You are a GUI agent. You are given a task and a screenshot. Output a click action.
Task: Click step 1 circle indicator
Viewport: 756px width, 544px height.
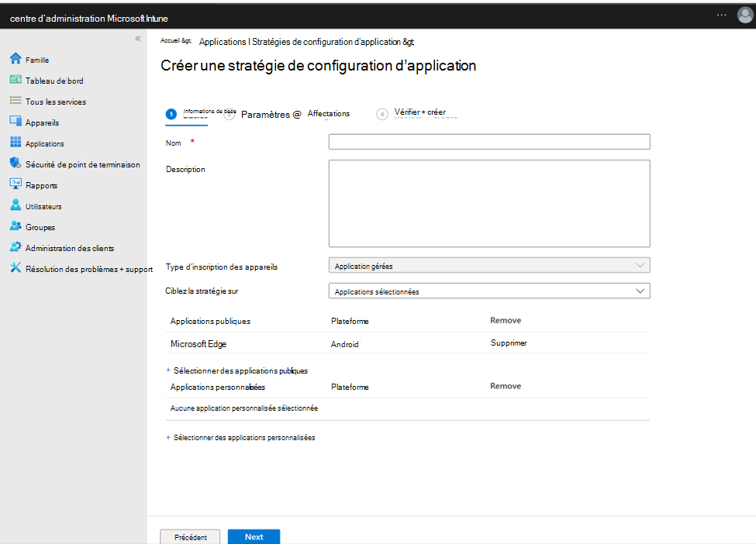pyautogui.click(x=171, y=114)
